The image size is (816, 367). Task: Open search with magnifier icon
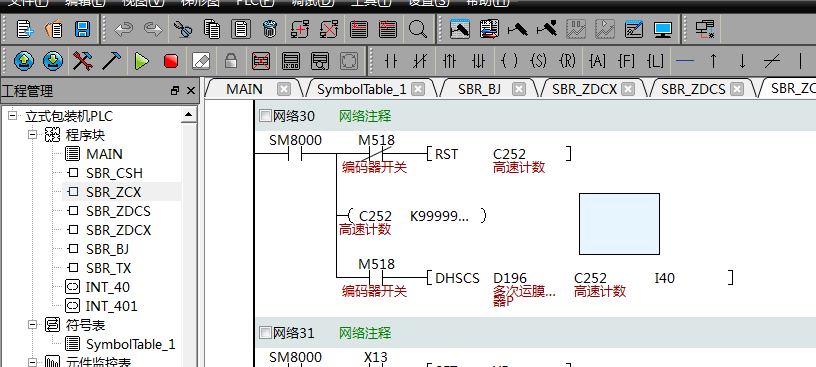click(417, 29)
